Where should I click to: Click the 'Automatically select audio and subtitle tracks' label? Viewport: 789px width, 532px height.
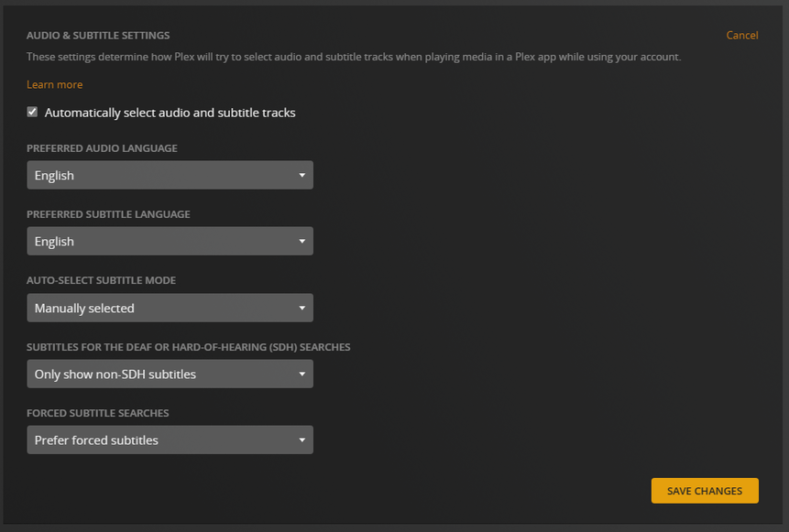pyautogui.click(x=170, y=113)
